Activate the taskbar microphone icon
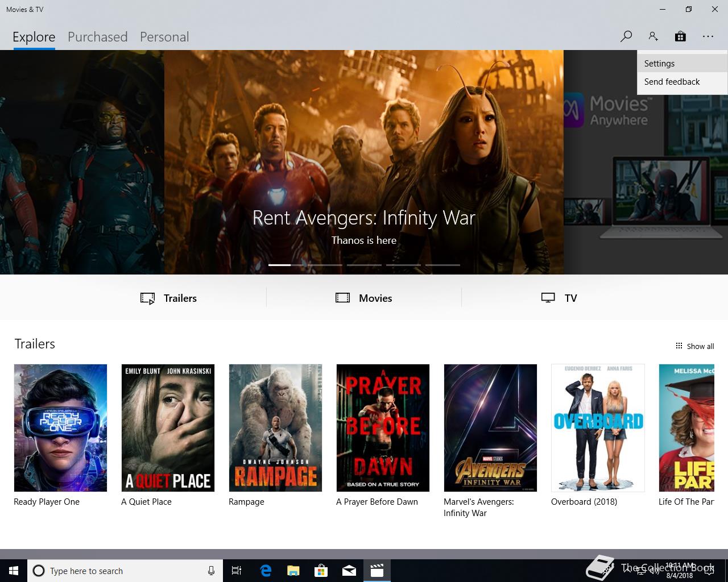The image size is (728, 582). pyautogui.click(x=211, y=571)
